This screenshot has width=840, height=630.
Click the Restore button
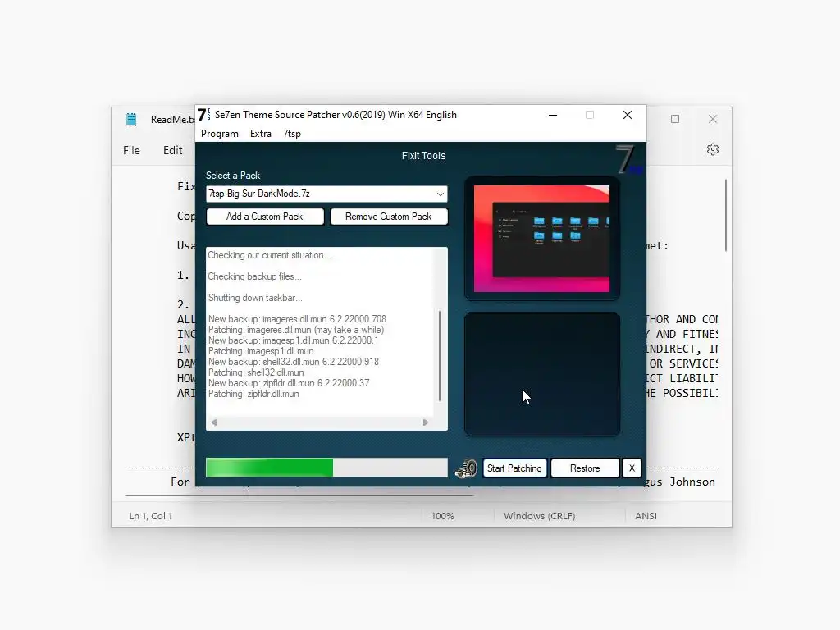tap(585, 468)
